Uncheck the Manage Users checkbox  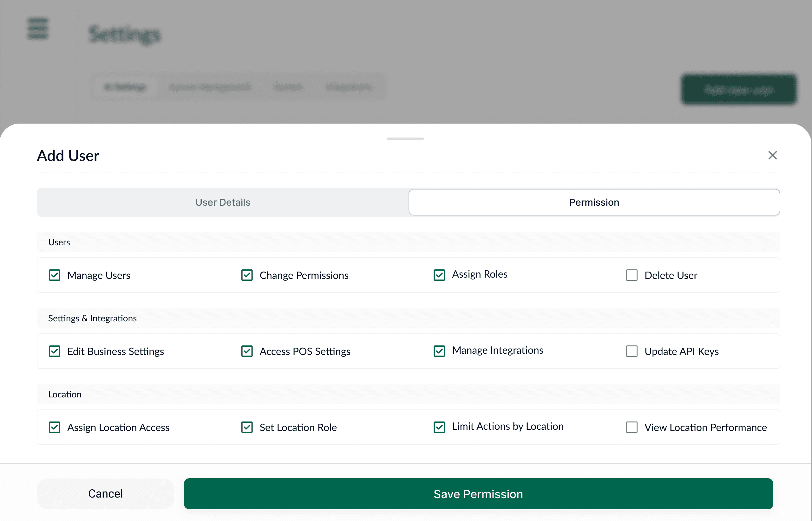tap(55, 275)
